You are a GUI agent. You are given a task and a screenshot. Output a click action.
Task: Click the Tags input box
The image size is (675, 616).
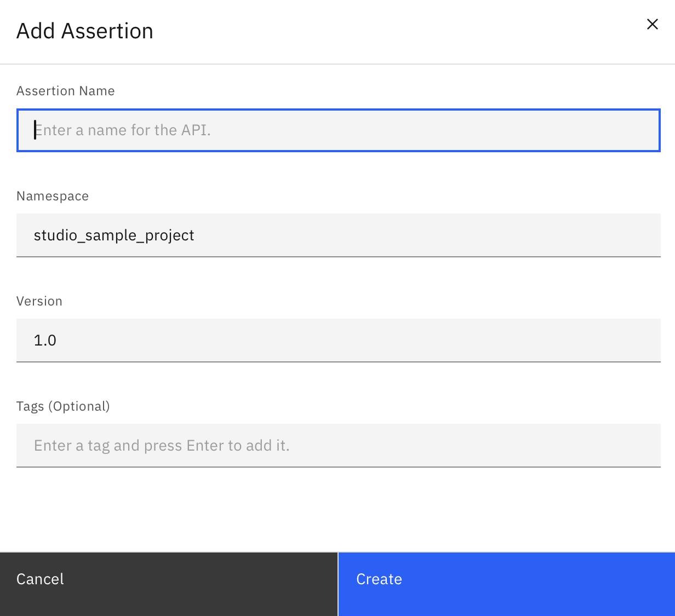coord(338,446)
